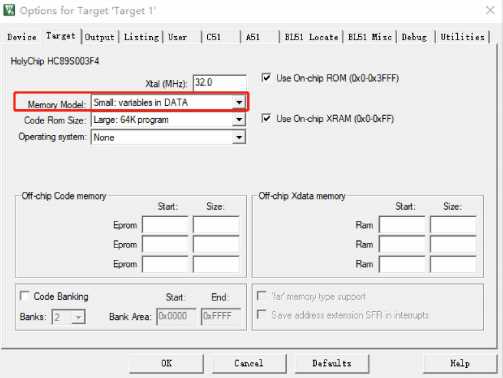Click second Ram Start field

402,244
